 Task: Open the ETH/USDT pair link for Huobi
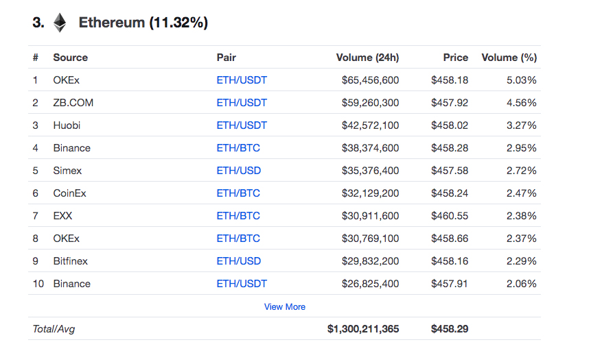(242, 125)
